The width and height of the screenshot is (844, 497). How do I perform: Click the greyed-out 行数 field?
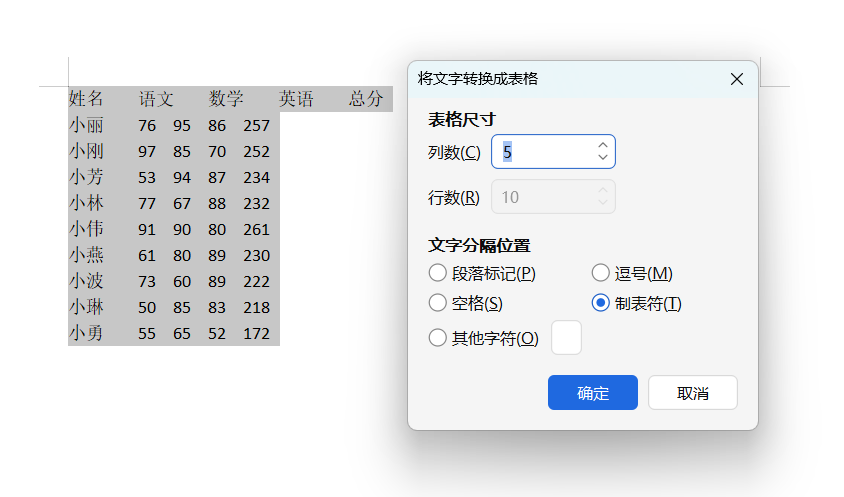(553, 197)
